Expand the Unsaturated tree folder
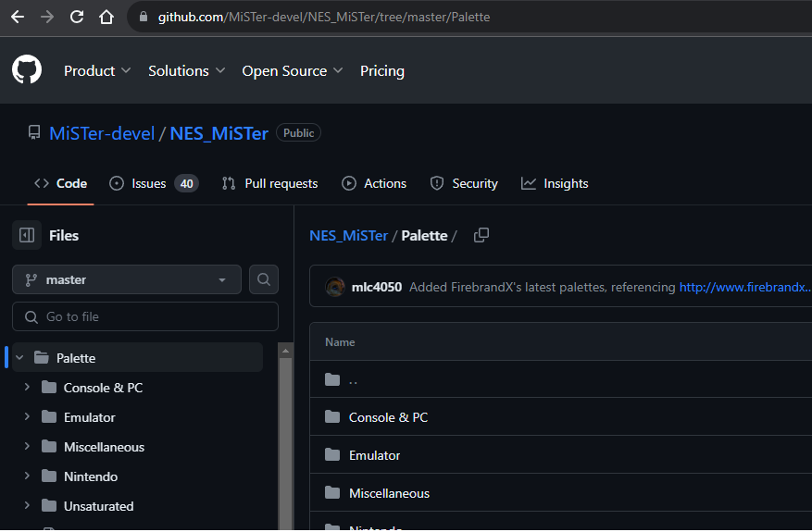The image size is (812, 532). pyautogui.click(x=27, y=505)
